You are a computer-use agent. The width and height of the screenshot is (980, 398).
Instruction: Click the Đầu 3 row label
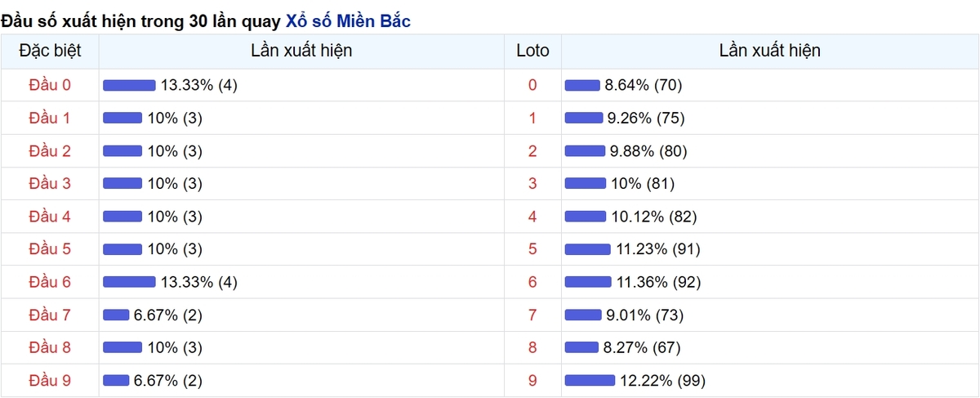click(x=50, y=183)
